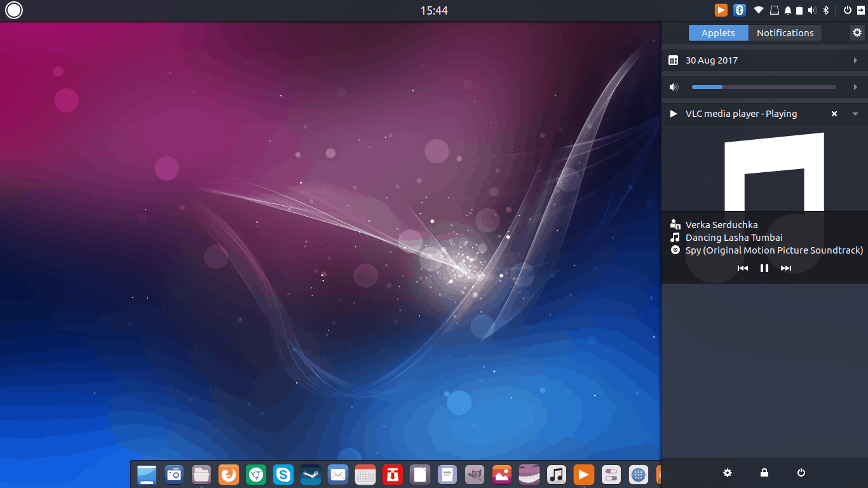Launch Steam from the dock
Viewport: 868px width, 488px height.
tap(311, 474)
